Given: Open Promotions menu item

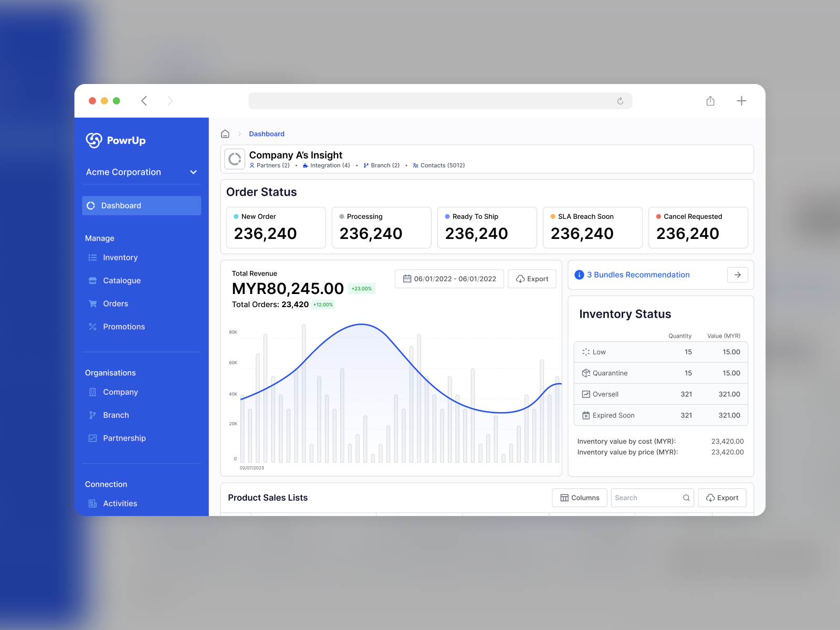Looking at the screenshot, I should tap(124, 327).
